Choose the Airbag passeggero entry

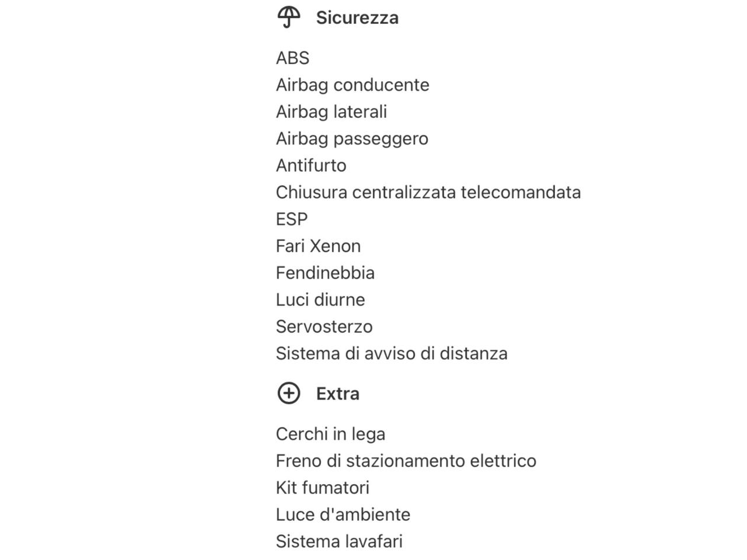point(352,138)
